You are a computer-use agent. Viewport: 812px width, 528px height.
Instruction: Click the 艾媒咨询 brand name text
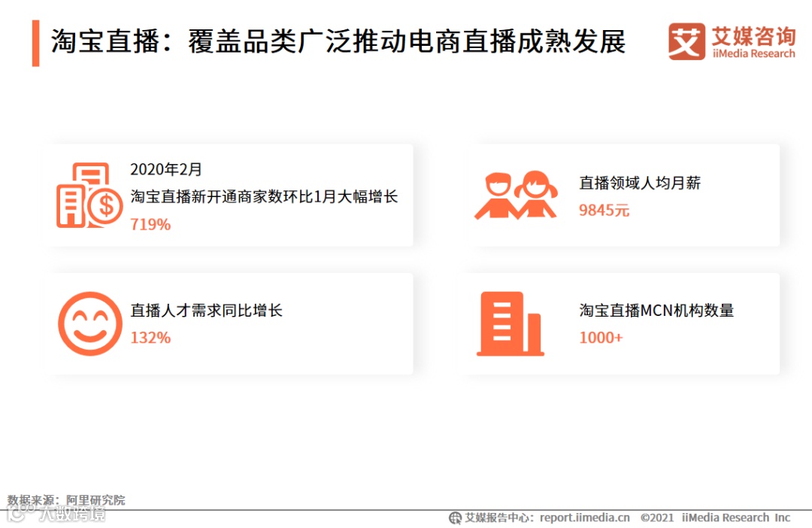coord(753,36)
